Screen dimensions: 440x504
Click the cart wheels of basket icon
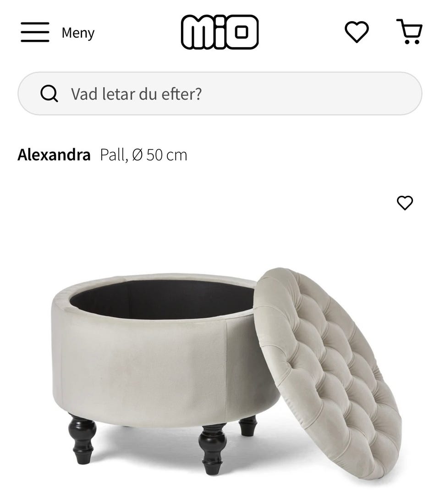pos(412,41)
